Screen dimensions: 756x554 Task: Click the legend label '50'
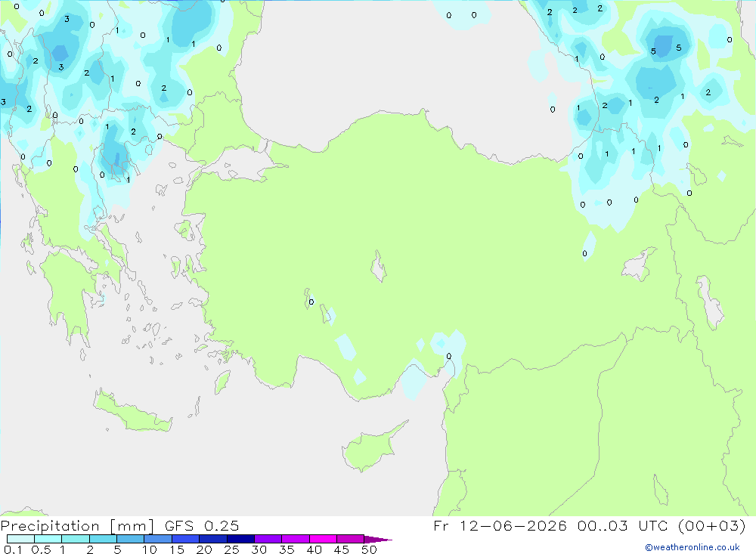369,549
